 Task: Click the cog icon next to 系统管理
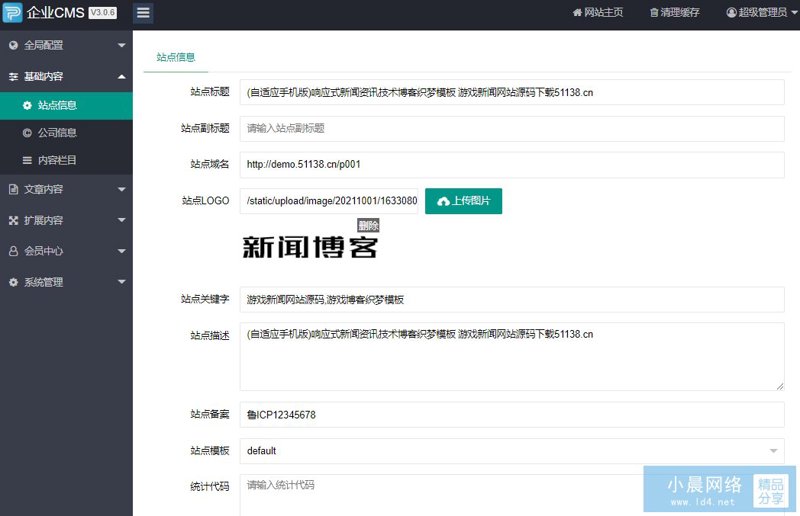coord(13,282)
